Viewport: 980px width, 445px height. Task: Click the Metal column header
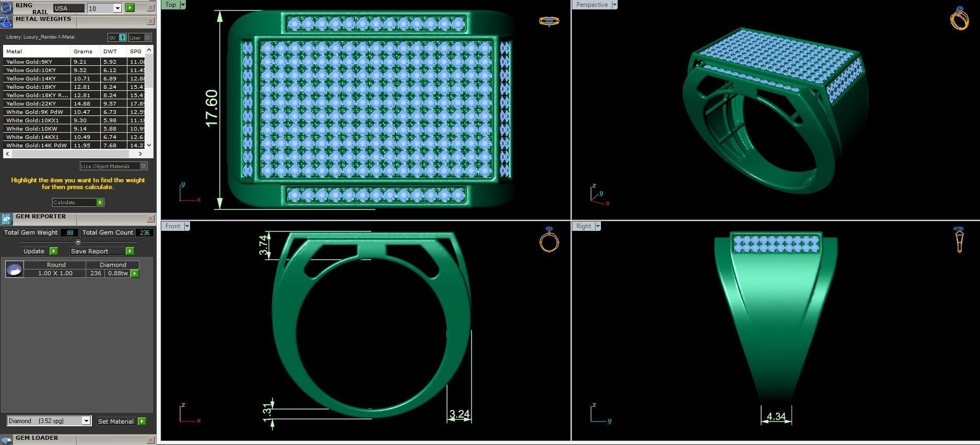pyautogui.click(x=37, y=51)
